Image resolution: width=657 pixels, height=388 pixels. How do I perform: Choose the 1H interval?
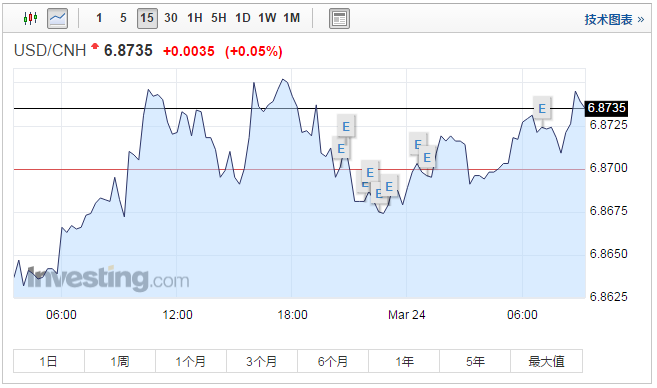[195, 18]
